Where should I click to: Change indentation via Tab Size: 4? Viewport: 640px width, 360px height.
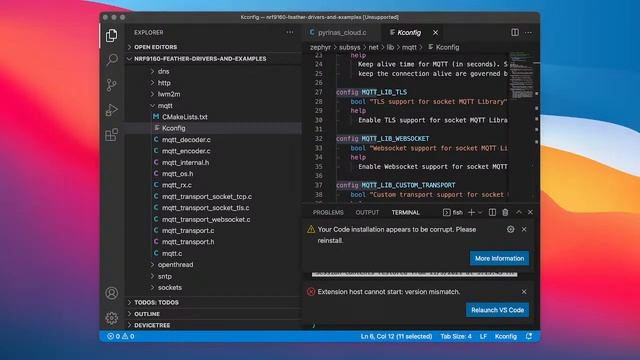coord(456,336)
